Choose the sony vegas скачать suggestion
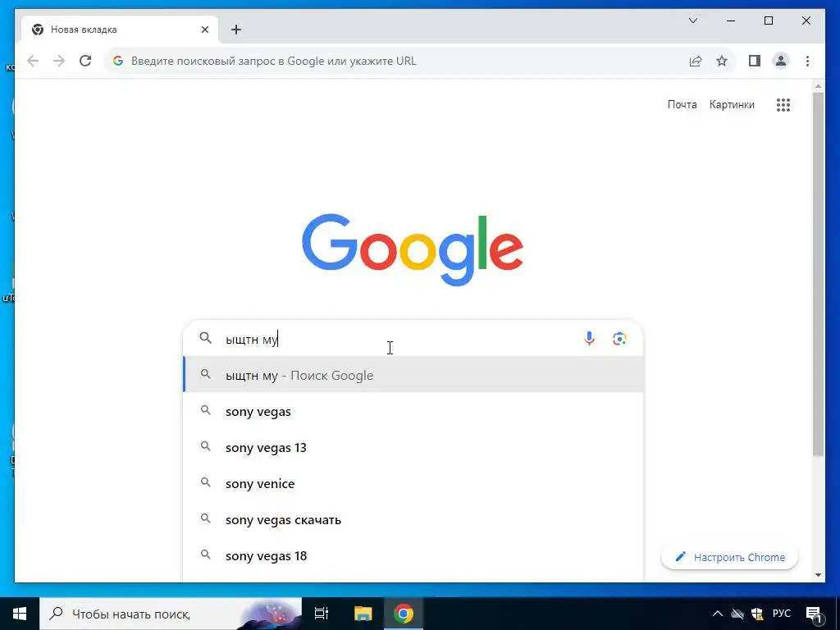This screenshot has height=630, width=840. (413, 519)
